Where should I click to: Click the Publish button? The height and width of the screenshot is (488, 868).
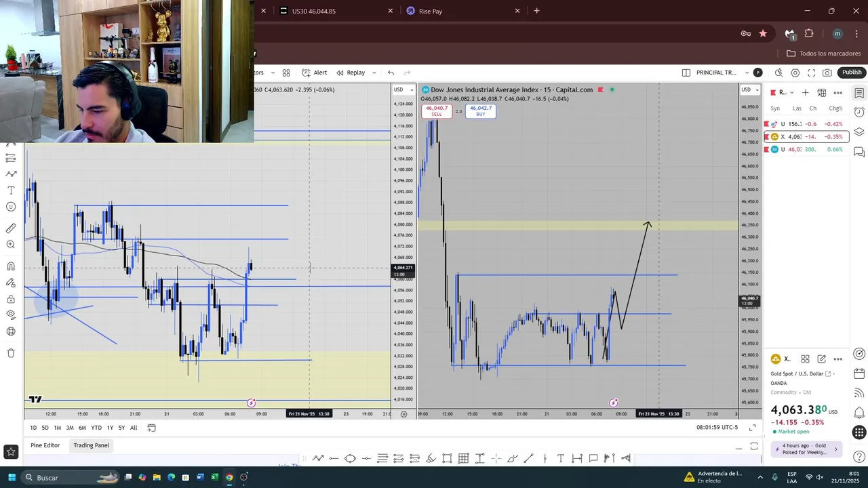click(x=852, y=73)
